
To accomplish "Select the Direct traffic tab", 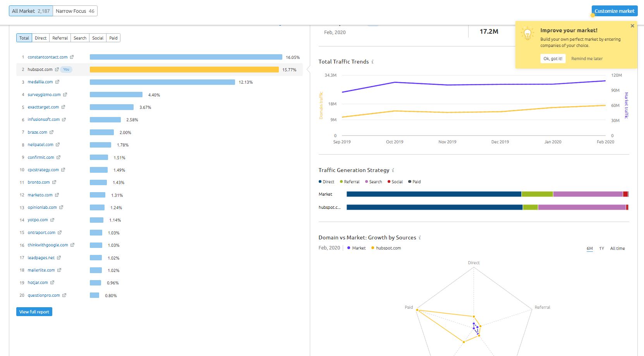I will click(x=41, y=38).
